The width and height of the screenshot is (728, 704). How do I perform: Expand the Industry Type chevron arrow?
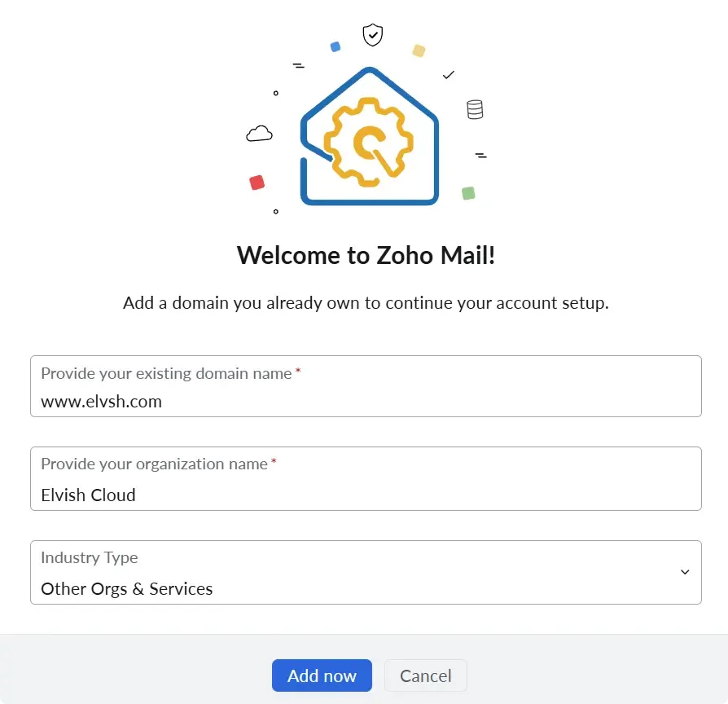pos(685,572)
